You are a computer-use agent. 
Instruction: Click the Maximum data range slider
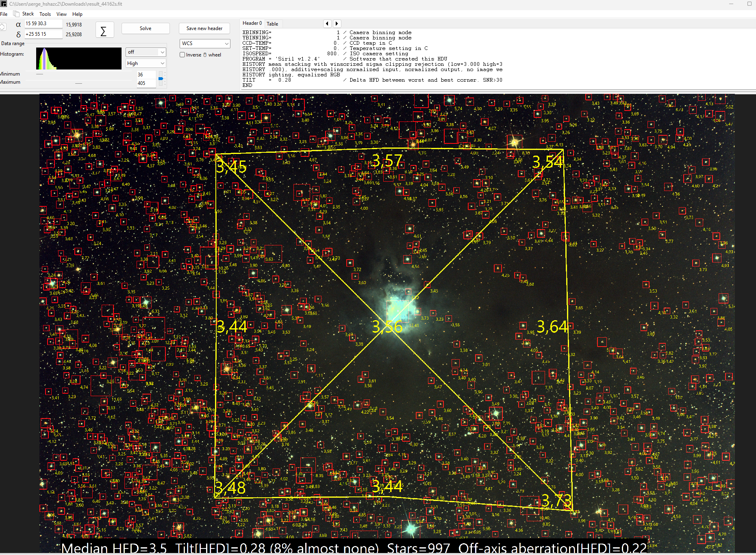(x=79, y=83)
